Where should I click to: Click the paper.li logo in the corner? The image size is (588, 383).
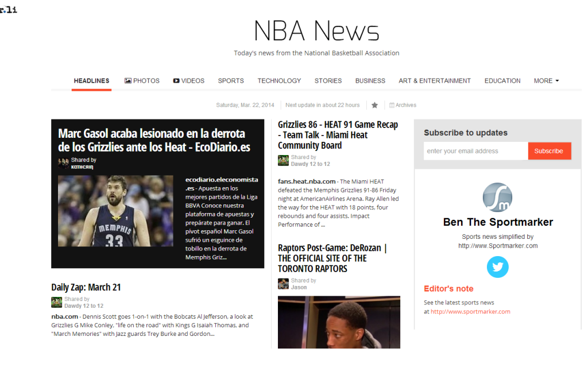(x=8, y=9)
